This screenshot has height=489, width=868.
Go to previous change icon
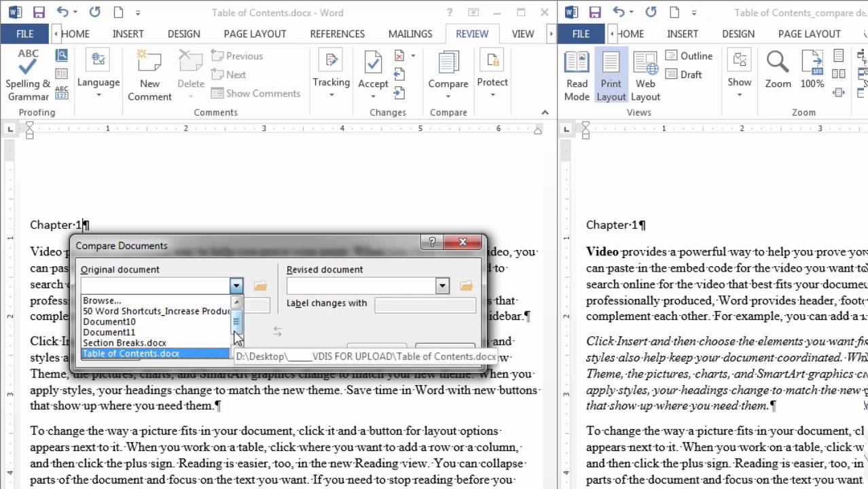399,74
